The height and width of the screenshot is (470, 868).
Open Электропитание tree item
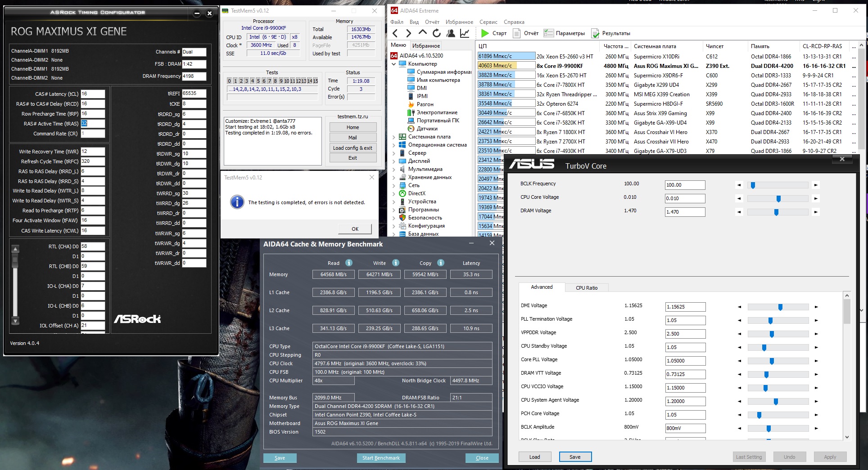click(432, 112)
